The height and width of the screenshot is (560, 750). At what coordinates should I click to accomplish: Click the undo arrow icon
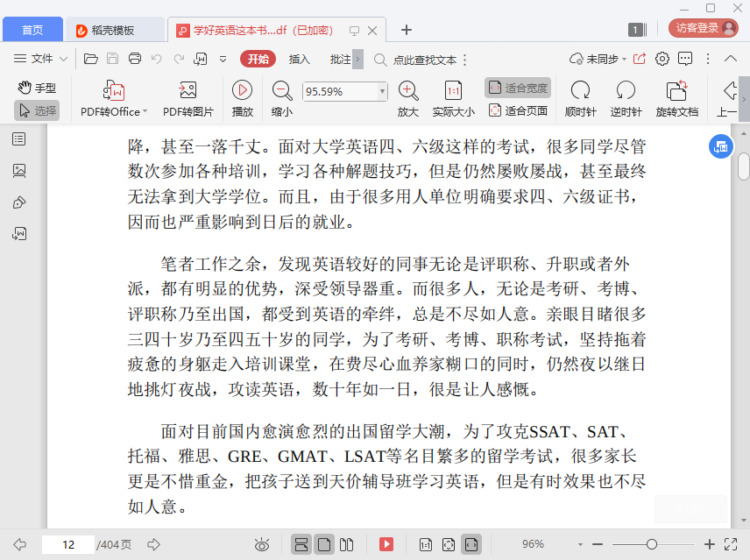point(157,59)
